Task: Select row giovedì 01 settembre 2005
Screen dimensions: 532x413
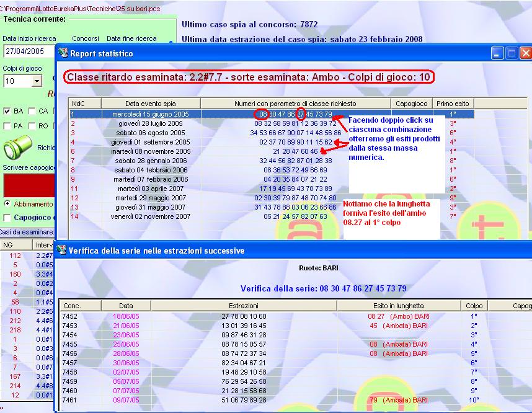Action: [272, 142]
